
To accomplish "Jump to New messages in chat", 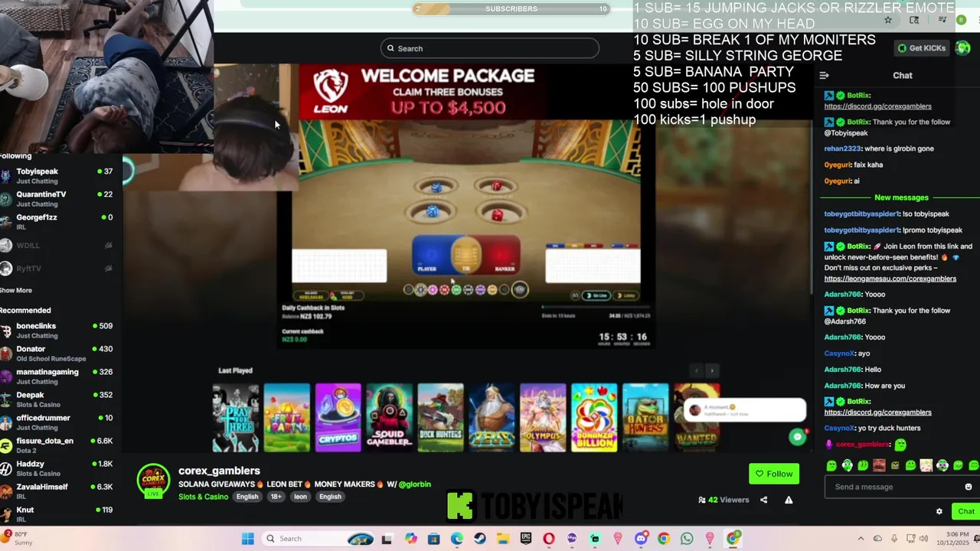I will pyautogui.click(x=901, y=197).
